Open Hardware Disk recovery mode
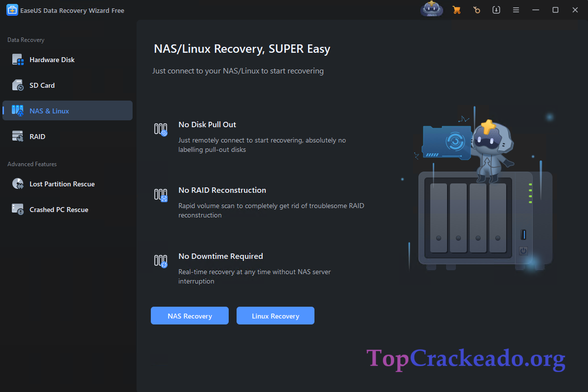588x392 pixels. (x=52, y=59)
